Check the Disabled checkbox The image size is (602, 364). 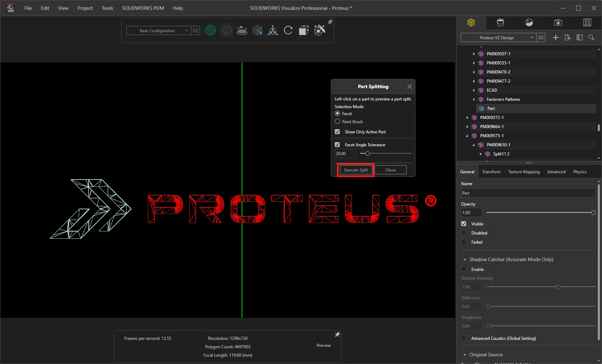click(464, 233)
